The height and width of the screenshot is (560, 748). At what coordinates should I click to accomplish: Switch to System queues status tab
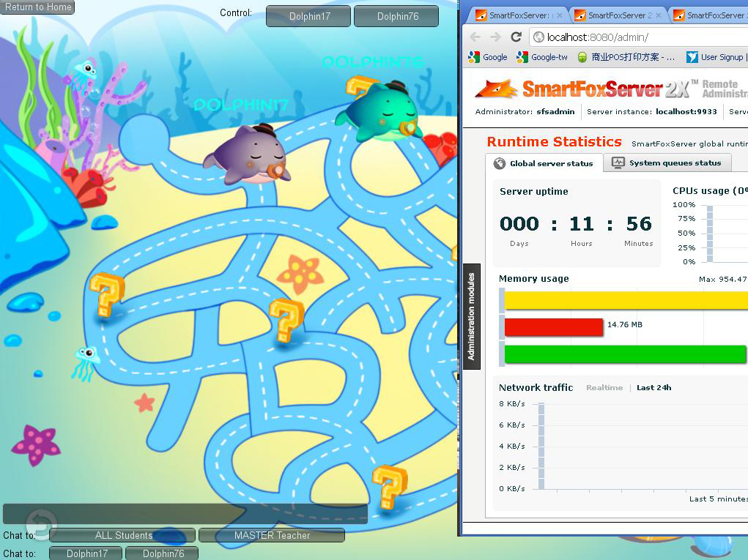pyautogui.click(x=667, y=163)
